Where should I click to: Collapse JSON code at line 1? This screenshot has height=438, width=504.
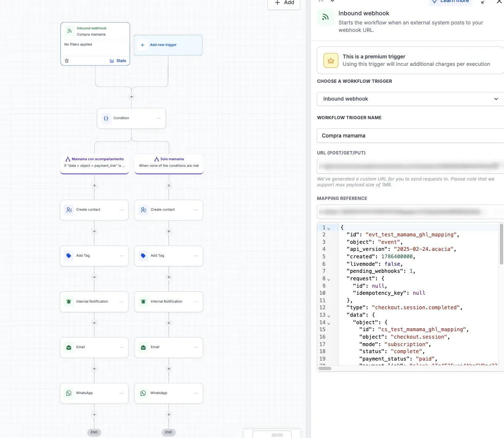point(329,229)
